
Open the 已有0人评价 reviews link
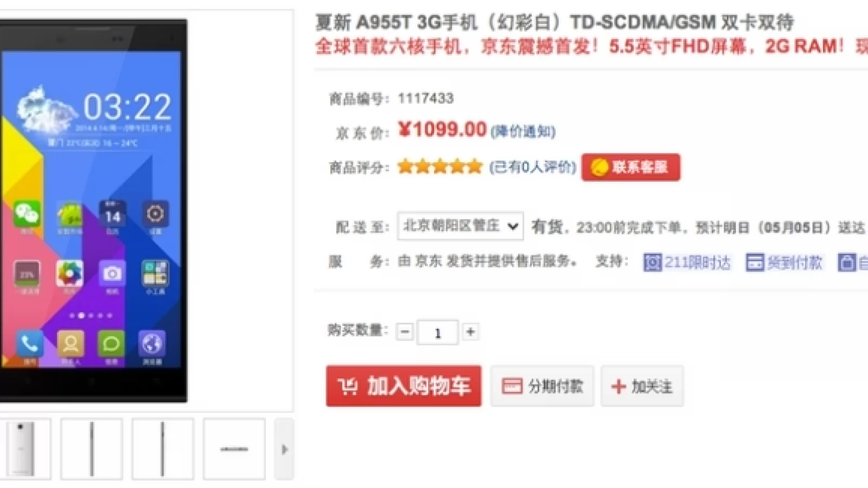[531, 168]
